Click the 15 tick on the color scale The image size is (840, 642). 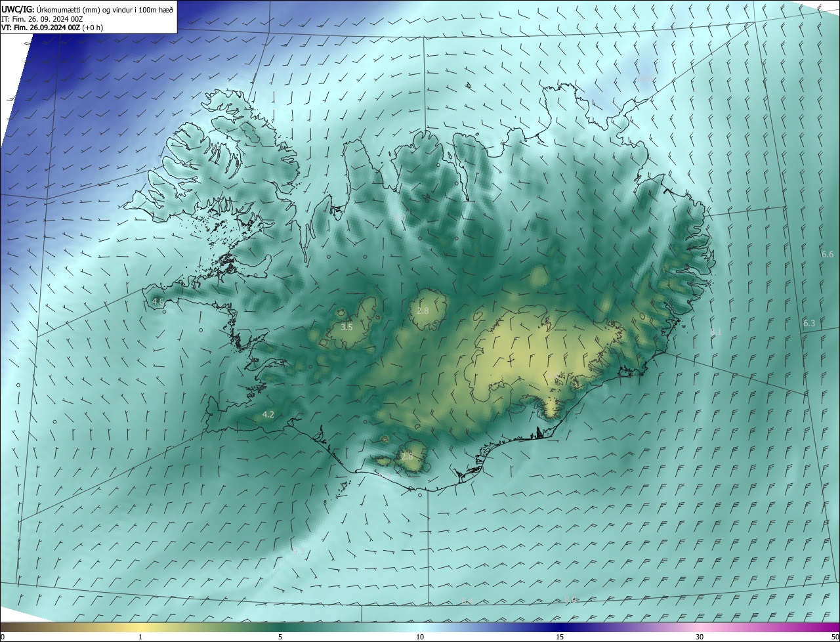tap(560, 637)
